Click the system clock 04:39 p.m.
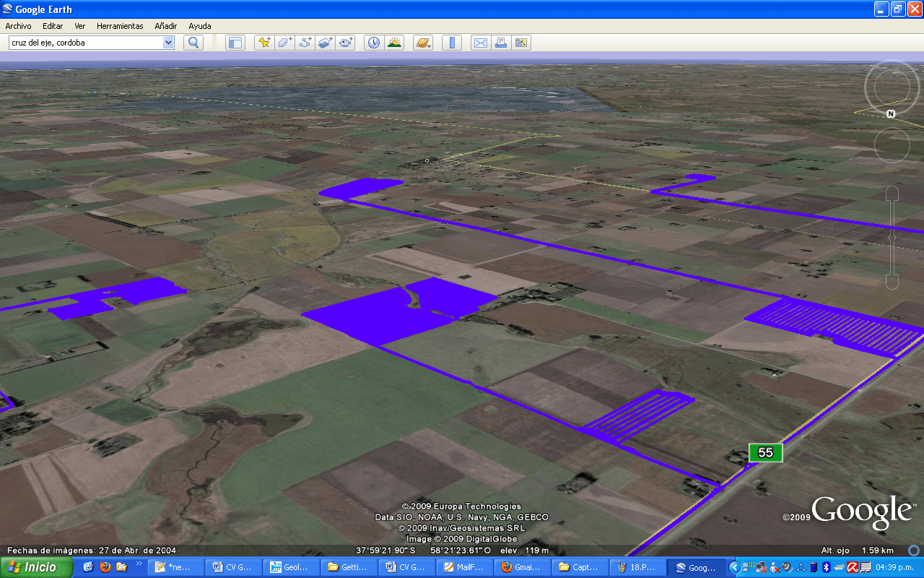The height and width of the screenshot is (578, 924). (x=895, y=567)
